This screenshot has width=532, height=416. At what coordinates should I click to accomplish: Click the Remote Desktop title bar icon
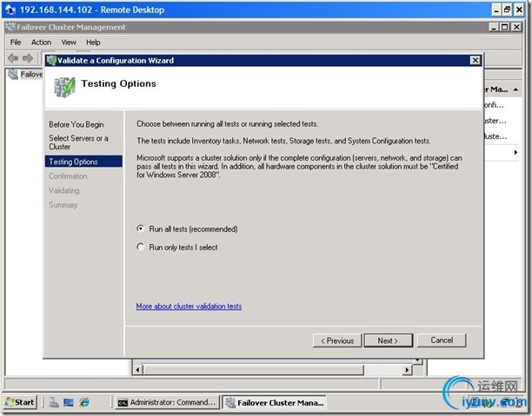[10, 10]
